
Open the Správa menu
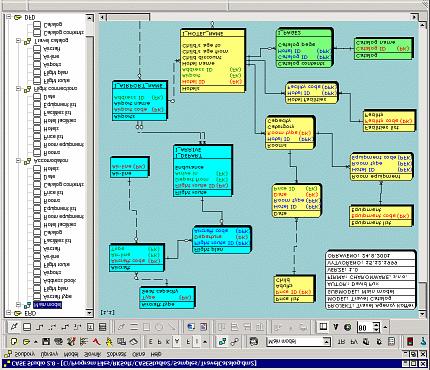92,354
